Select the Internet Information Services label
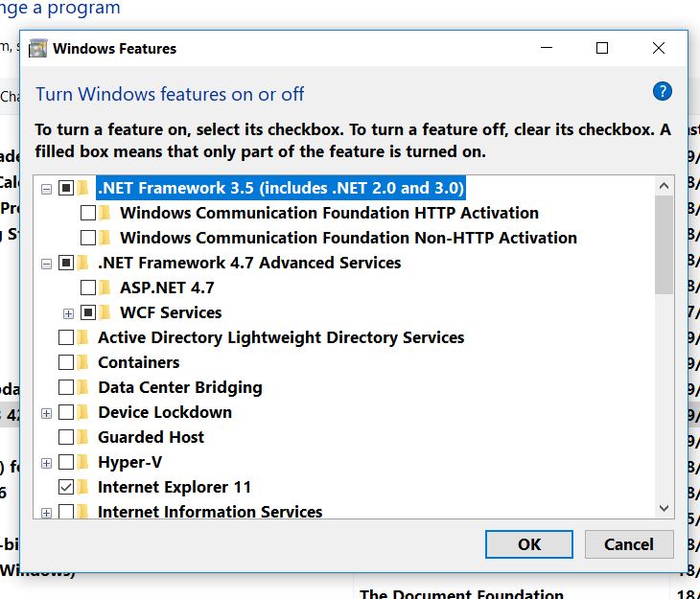700x599 pixels. coord(210,512)
